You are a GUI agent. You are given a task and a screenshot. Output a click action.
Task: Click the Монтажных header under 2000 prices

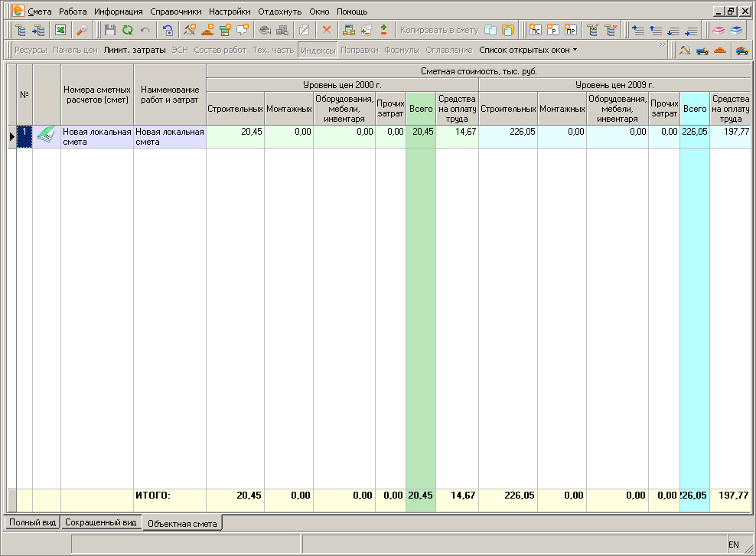(288, 109)
